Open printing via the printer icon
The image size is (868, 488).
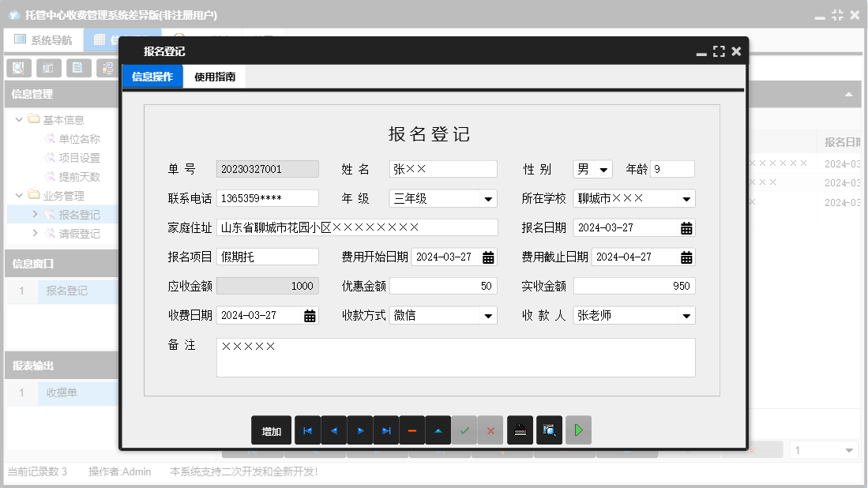[520, 430]
